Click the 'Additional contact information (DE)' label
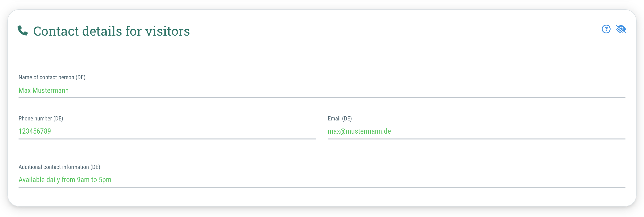This screenshot has height=217, width=644. point(59,167)
